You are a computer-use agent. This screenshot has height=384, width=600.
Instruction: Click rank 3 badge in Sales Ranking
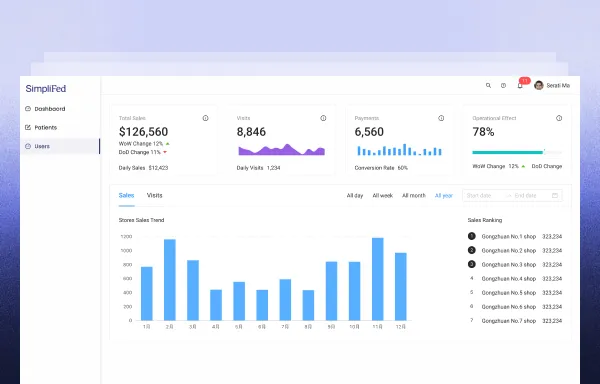pyautogui.click(x=472, y=264)
